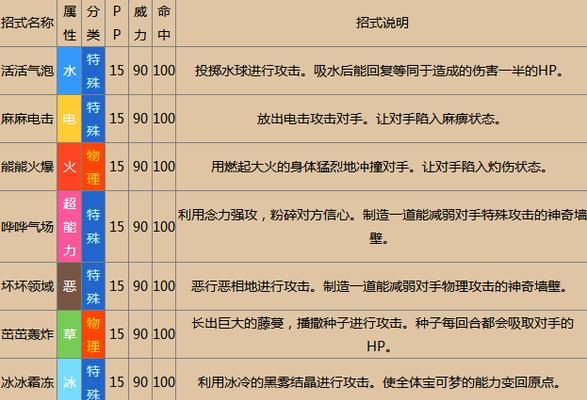587x400 pixels.
Task: Click the 熊熊火爆 move name
Action: [x=28, y=166]
